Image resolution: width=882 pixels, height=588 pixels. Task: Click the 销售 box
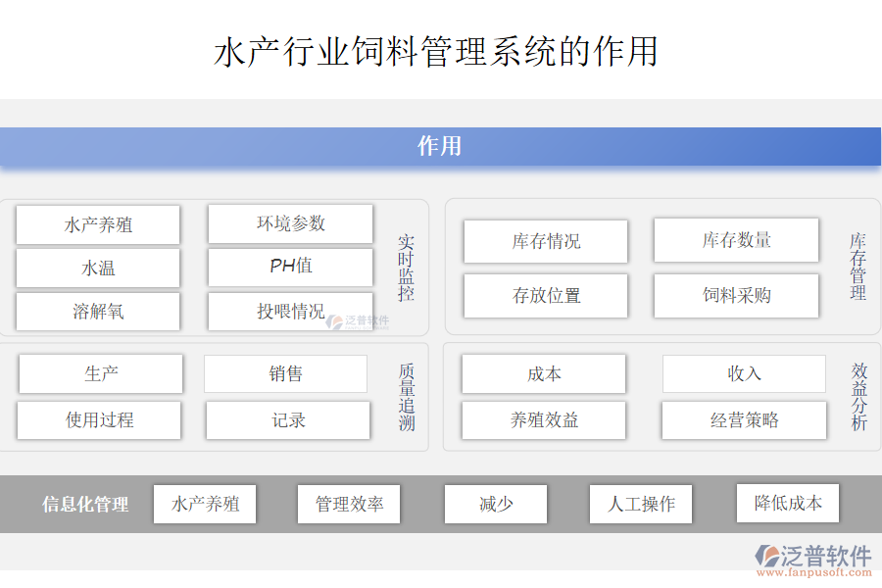point(285,373)
